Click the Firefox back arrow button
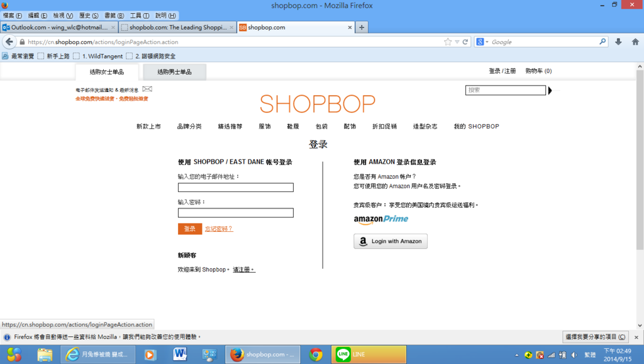 point(9,42)
